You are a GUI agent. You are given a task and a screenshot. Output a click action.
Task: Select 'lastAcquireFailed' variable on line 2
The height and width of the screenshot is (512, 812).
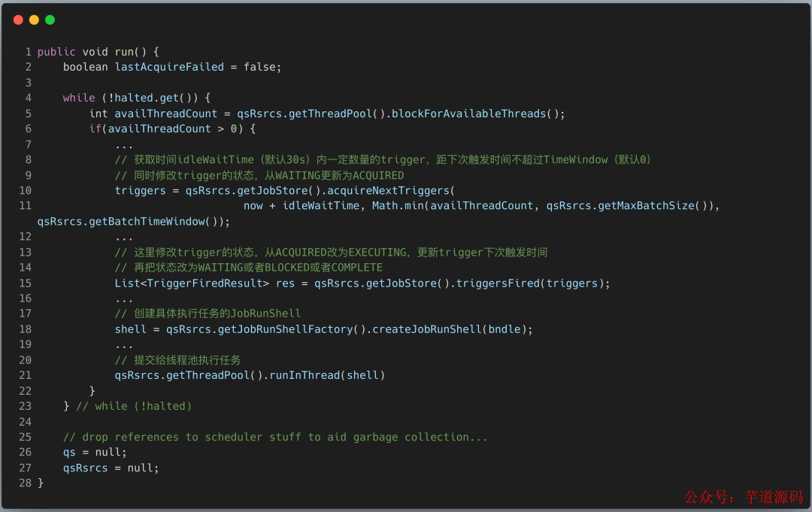[169, 67]
